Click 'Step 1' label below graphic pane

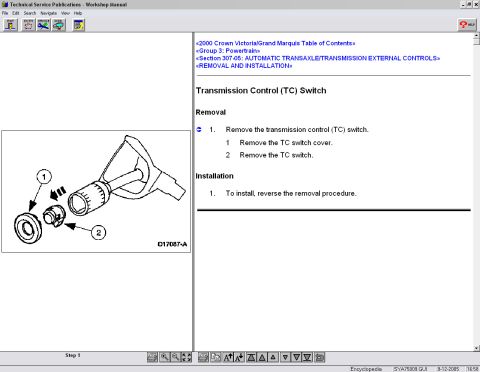pos(73,355)
